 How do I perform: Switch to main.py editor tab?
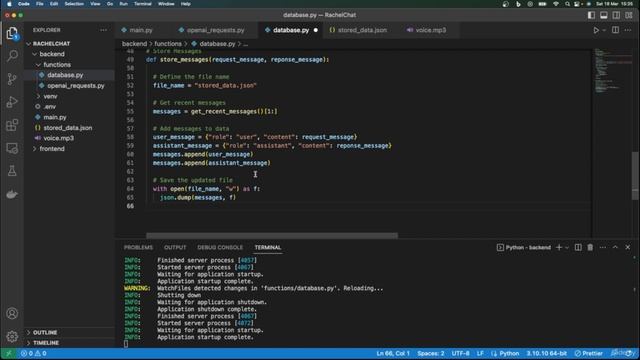click(x=141, y=30)
